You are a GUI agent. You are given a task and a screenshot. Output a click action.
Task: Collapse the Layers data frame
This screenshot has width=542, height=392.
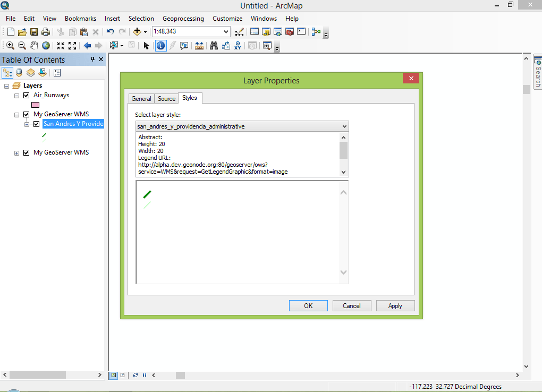click(6, 86)
